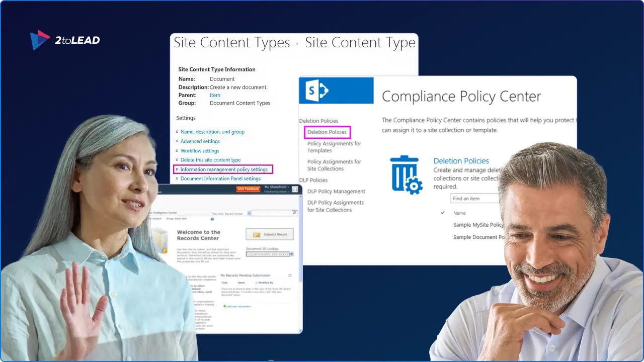
Task: Open the Deletion Policies heading link
Action: (x=461, y=161)
